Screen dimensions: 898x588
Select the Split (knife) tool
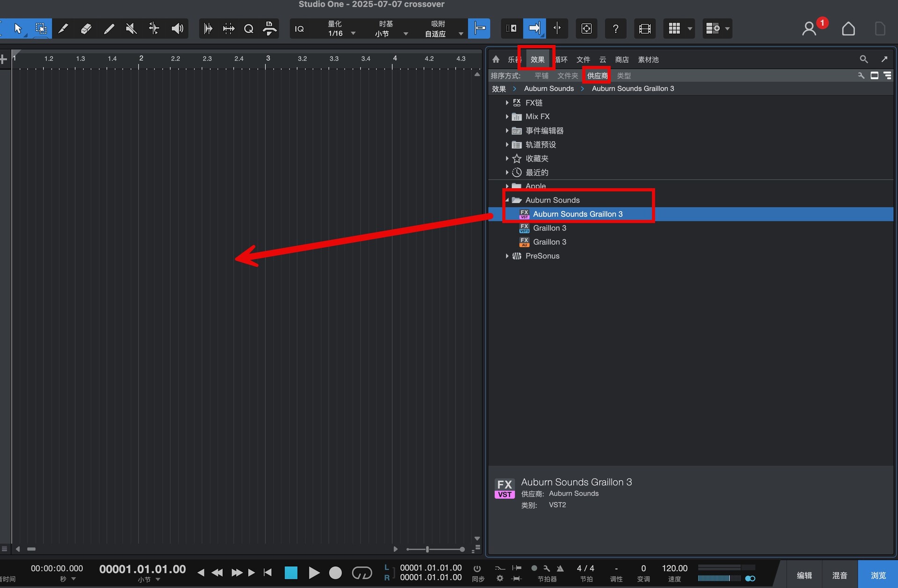pyautogui.click(x=63, y=29)
